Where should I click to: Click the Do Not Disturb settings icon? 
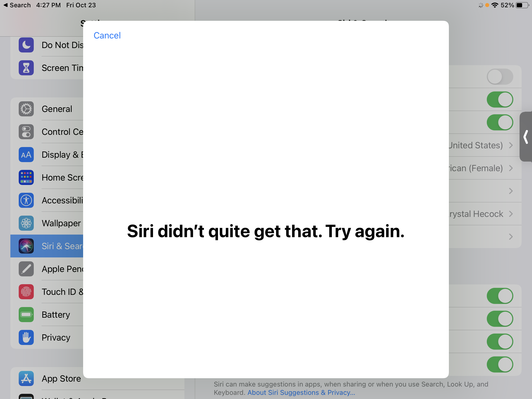tap(26, 45)
